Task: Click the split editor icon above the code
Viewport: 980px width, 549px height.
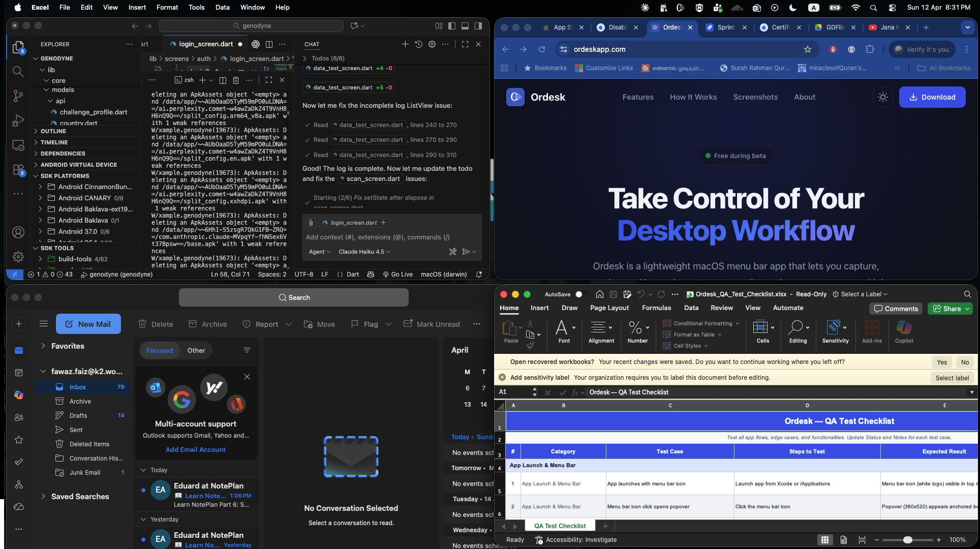Action: point(269,44)
